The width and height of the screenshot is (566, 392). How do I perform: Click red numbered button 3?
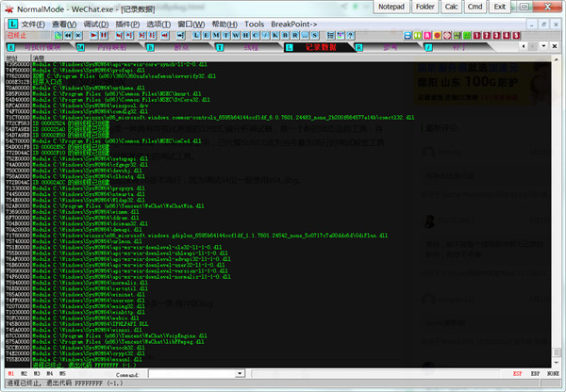point(497,36)
